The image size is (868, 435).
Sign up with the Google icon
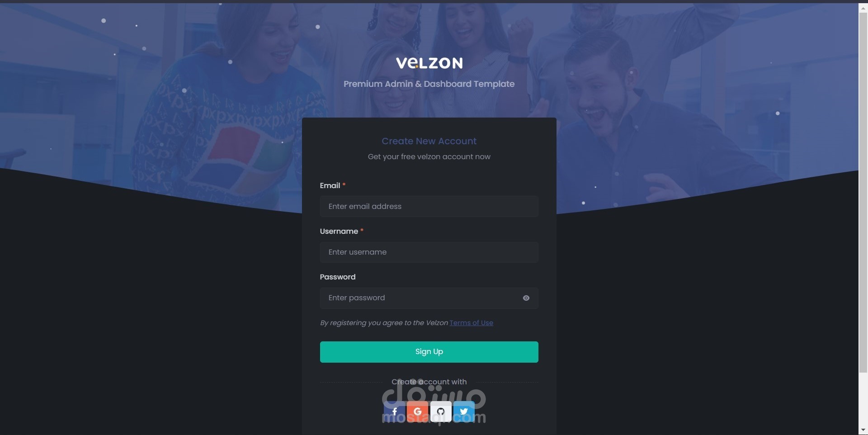click(417, 411)
